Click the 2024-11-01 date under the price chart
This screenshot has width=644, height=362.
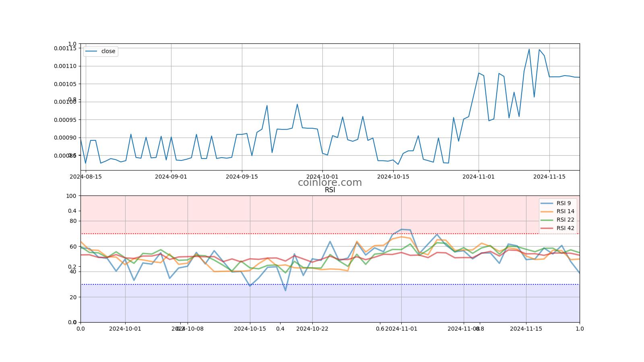(x=479, y=176)
